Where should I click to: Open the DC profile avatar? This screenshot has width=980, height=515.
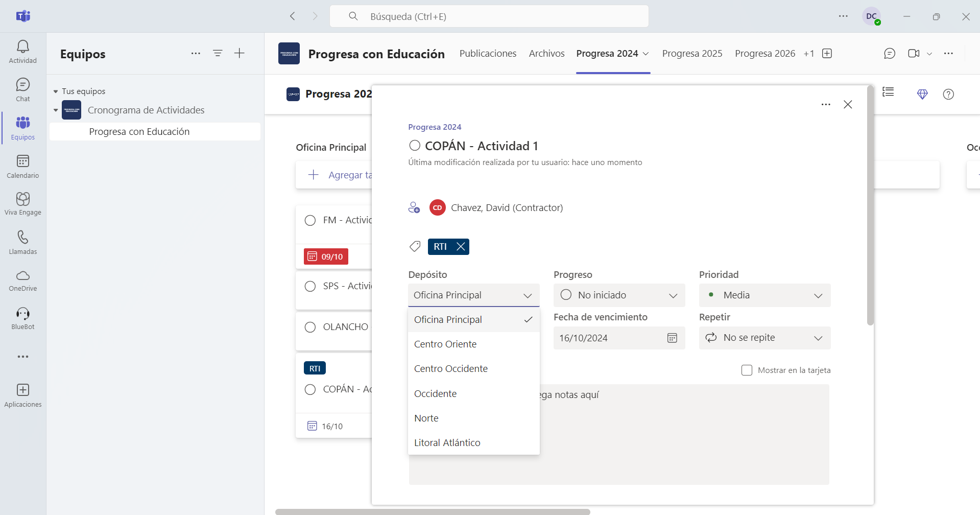[872, 16]
